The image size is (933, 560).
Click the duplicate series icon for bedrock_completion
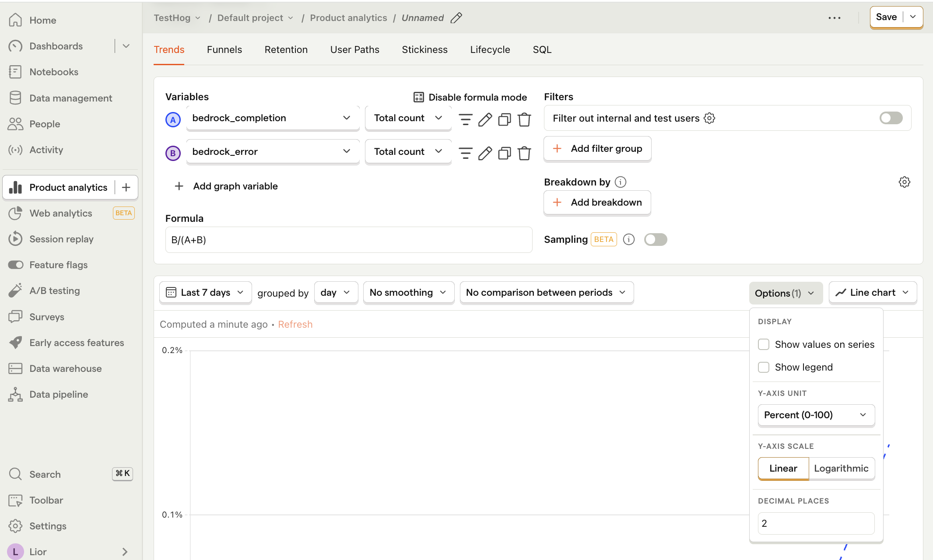coord(505,118)
